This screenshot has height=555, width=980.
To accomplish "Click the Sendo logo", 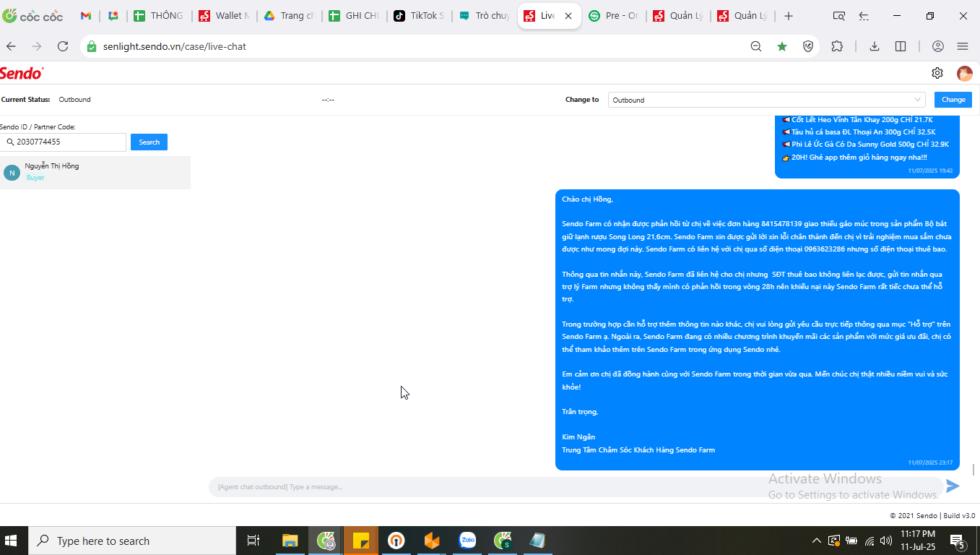I will 22,73.
